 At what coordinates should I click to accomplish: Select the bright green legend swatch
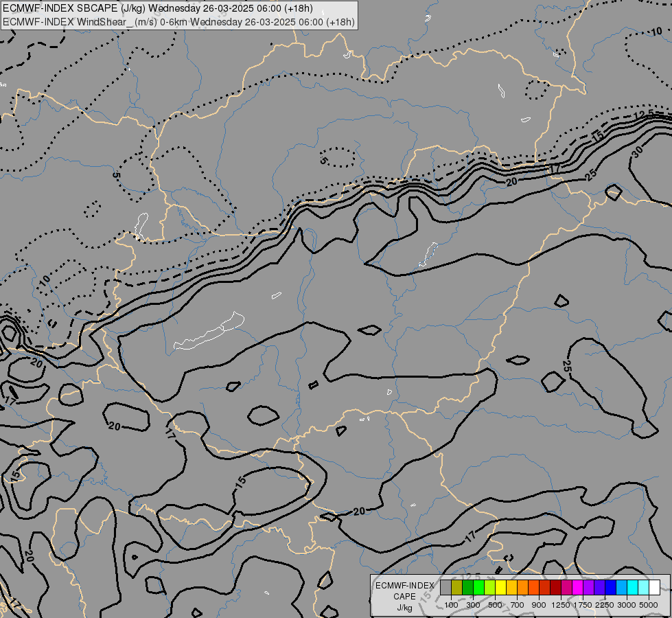click(x=478, y=588)
